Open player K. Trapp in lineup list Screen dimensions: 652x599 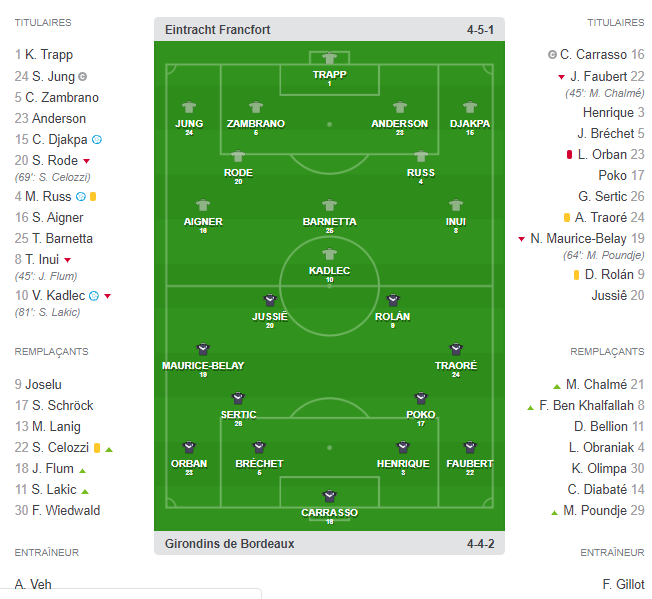coord(49,55)
